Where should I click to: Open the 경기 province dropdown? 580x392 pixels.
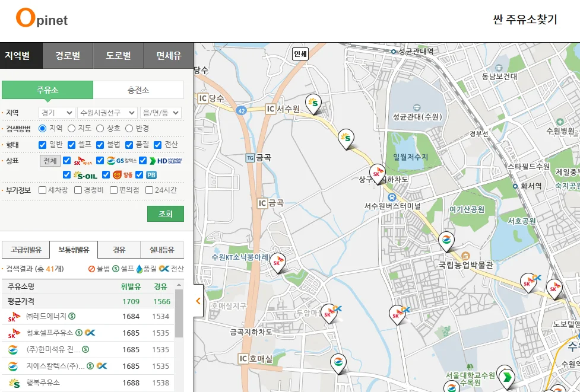pos(56,113)
